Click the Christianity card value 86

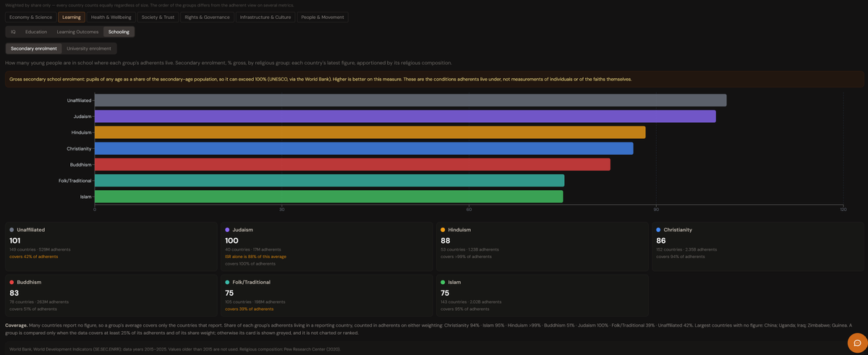point(660,240)
